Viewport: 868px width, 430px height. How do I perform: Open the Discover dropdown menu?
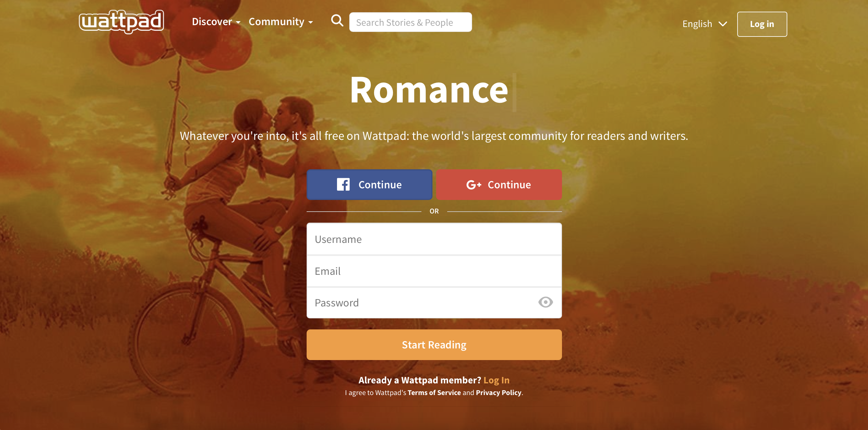click(216, 22)
